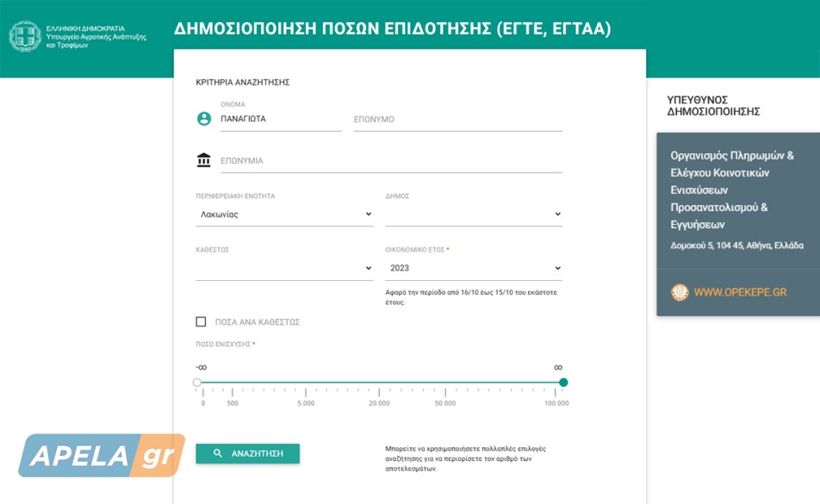The width and height of the screenshot is (820, 504).
Task: Click the Greek ministry emblem logo
Action: (25, 36)
